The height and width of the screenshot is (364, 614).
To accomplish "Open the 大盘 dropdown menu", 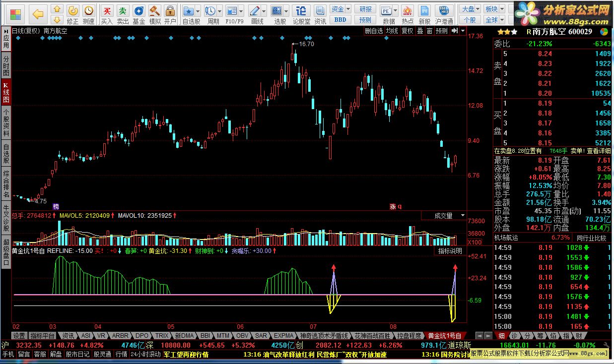I will [x=470, y=9].
